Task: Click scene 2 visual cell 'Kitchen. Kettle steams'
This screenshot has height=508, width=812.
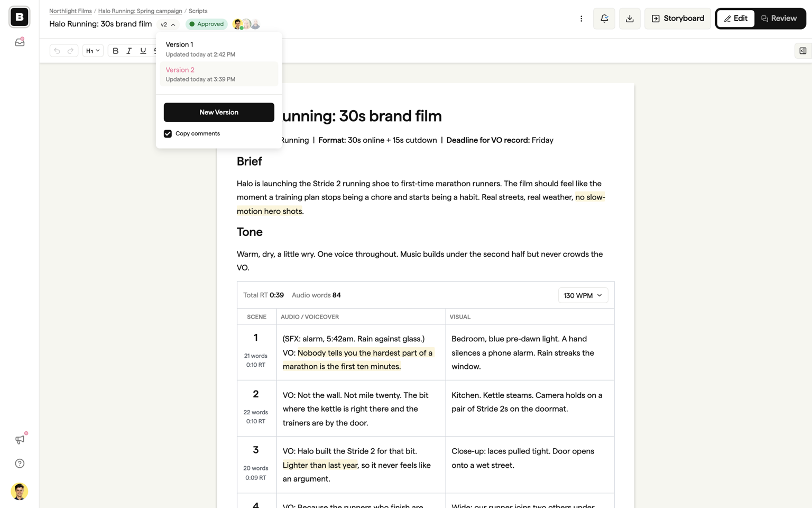Action: click(530, 409)
